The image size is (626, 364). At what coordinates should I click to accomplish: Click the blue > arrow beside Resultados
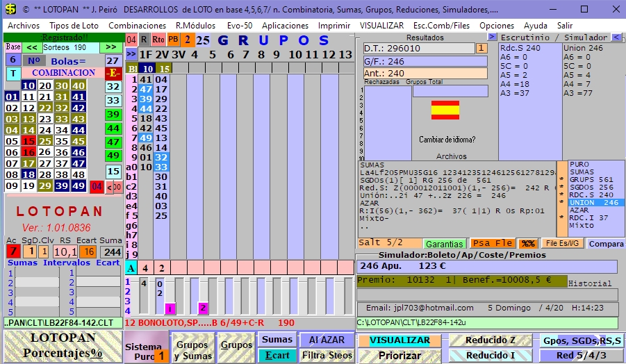click(x=492, y=37)
